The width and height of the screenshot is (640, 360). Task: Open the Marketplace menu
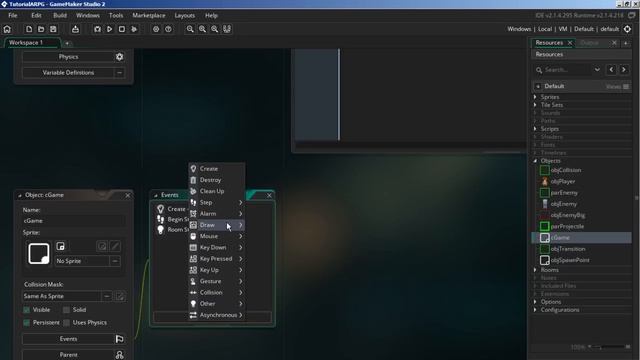(x=149, y=16)
